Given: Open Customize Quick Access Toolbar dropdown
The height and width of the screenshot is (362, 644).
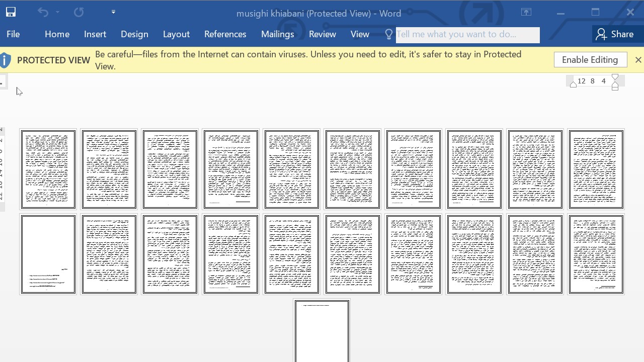Looking at the screenshot, I should click(113, 12).
